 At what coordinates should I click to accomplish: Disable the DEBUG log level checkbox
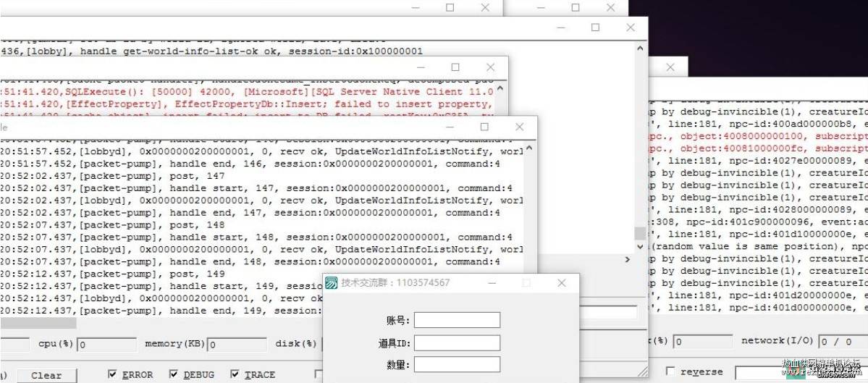pos(174,375)
